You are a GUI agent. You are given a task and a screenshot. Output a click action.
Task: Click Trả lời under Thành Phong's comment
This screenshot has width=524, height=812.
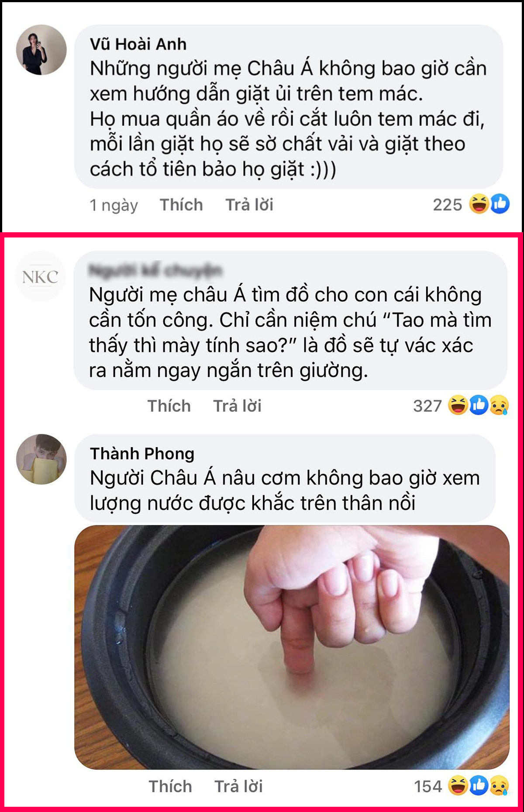[x=238, y=786]
